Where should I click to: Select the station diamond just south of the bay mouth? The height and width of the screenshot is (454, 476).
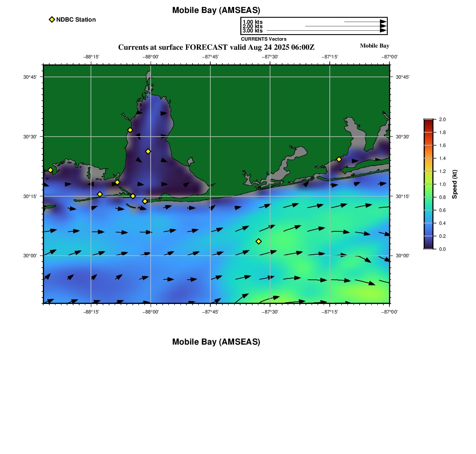tap(145, 201)
